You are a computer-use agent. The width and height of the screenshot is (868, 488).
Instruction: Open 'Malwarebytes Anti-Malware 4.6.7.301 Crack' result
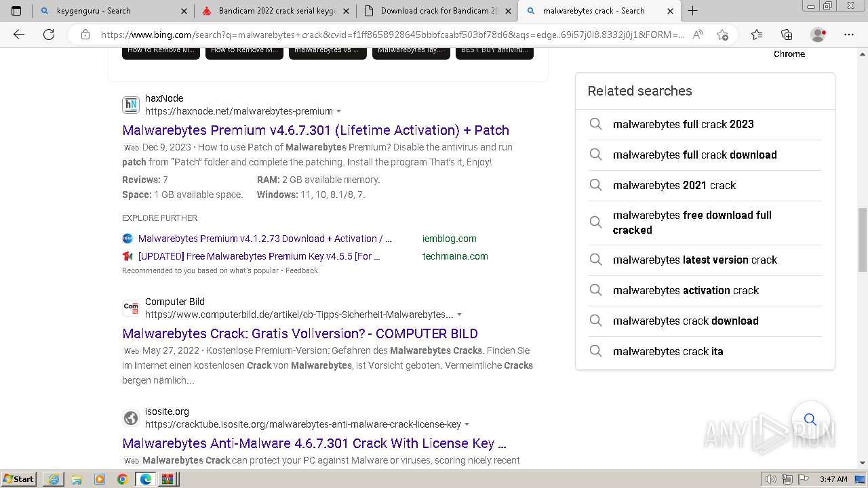tap(314, 443)
